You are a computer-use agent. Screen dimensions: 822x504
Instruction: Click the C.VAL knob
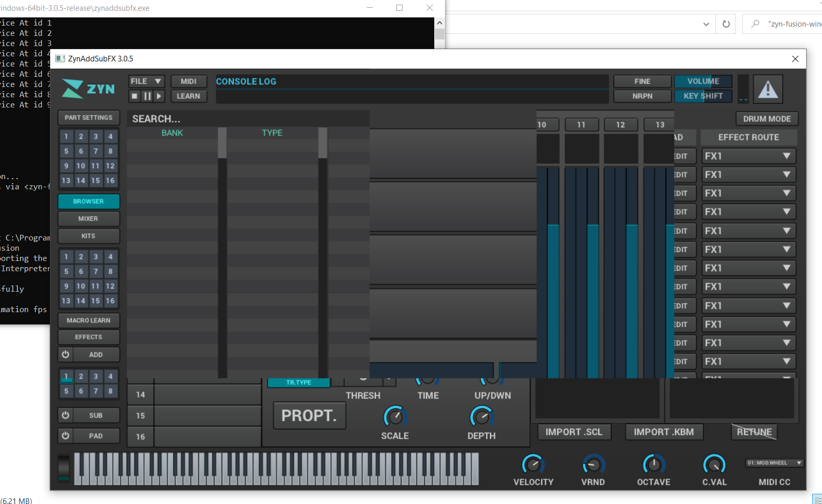(714, 465)
